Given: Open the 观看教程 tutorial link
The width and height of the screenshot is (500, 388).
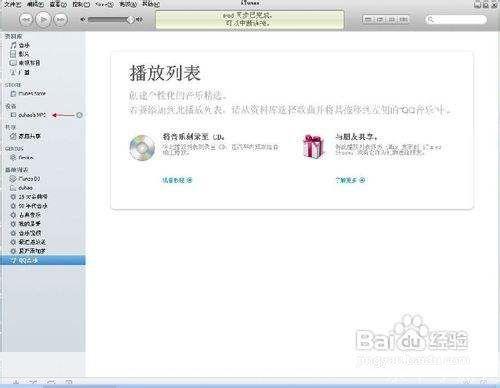Looking at the screenshot, I should pyautogui.click(x=177, y=180).
